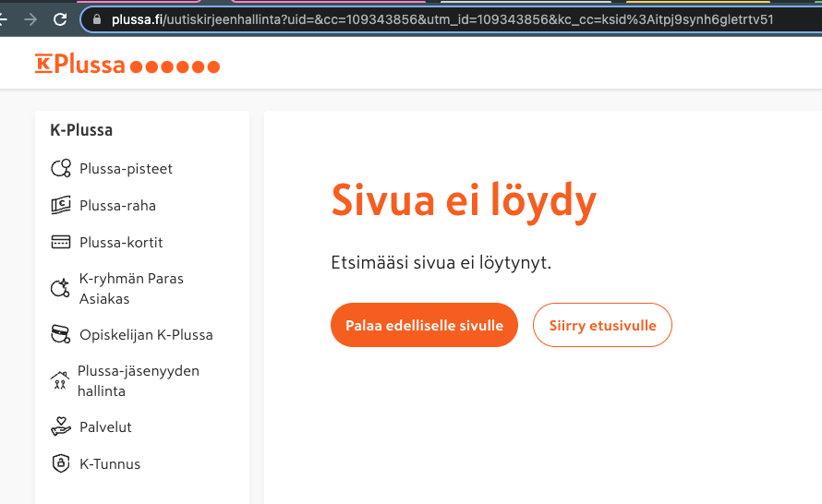Click the padlock site info icon
This screenshot has height=504, width=822.
(96, 19)
